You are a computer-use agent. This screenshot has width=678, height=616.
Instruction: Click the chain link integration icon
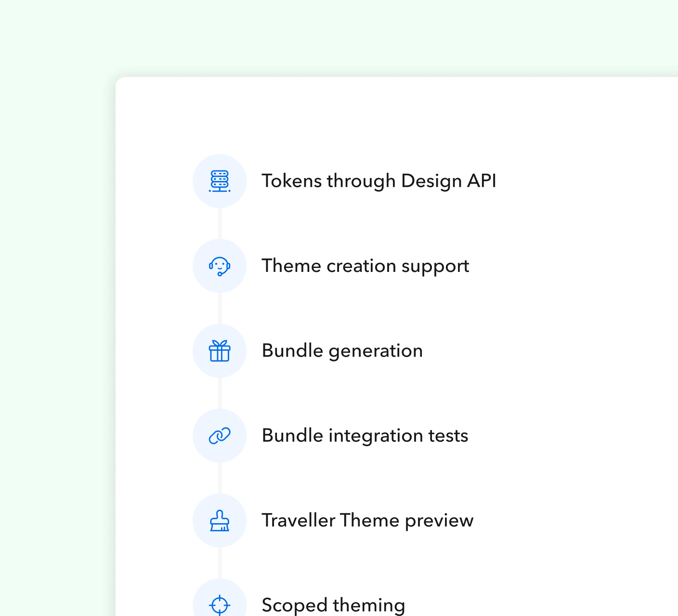click(x=220, y=436)
